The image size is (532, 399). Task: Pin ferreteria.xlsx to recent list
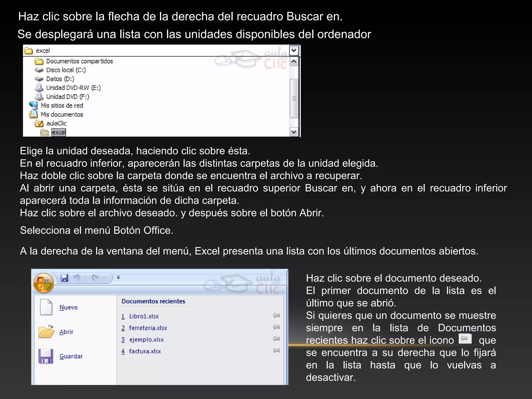coord(276,327)
